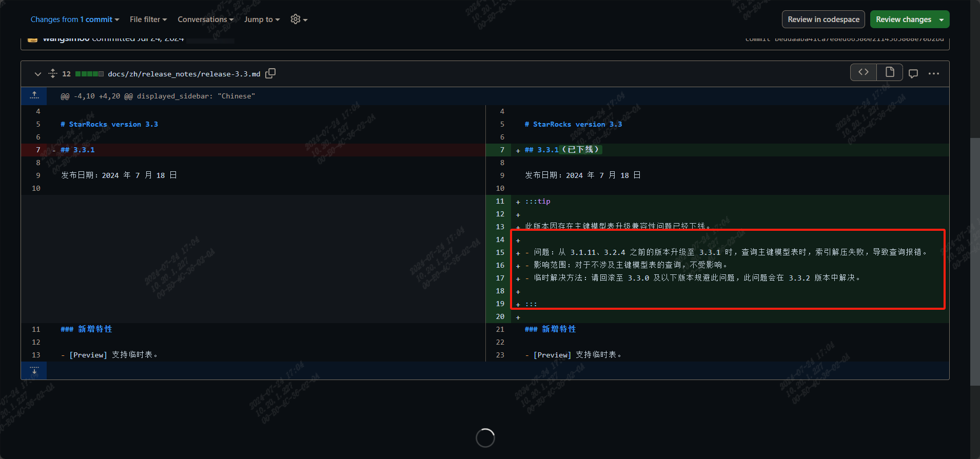Click 'Review in codespace' button
Screen dimensions: 980x459
pos(824,19)
